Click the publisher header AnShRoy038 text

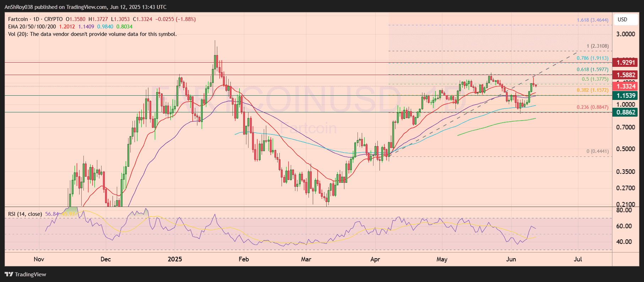pyautogui.click(x=18, y=7)
